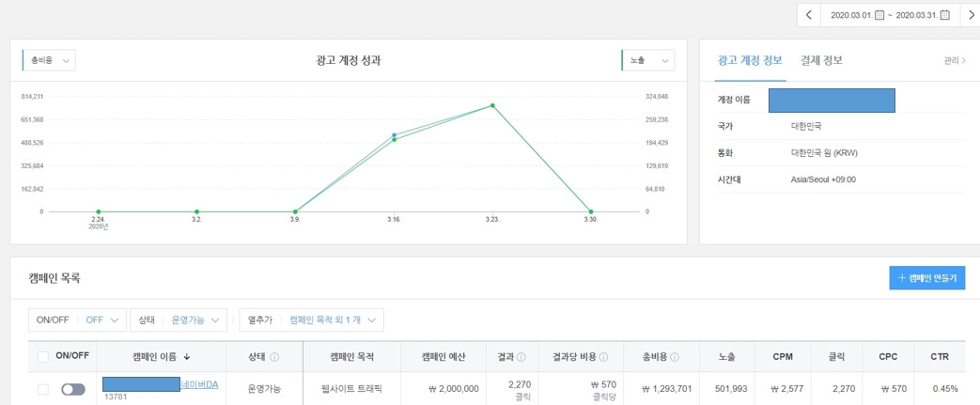Image resolution: width=980 pixels, height=405 pixels.
Task: Click info icon next to 상태 column
Action: [x=273, y=357]
